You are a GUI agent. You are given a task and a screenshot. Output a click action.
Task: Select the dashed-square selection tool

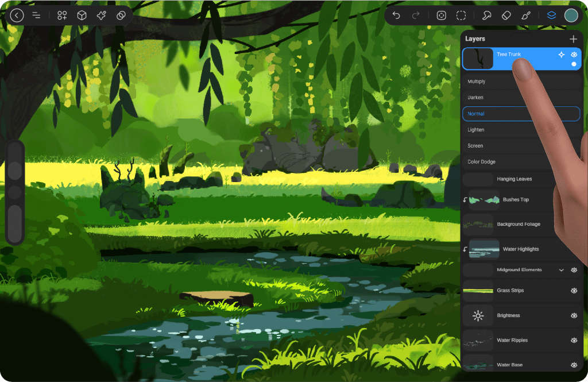coord(461,16)
